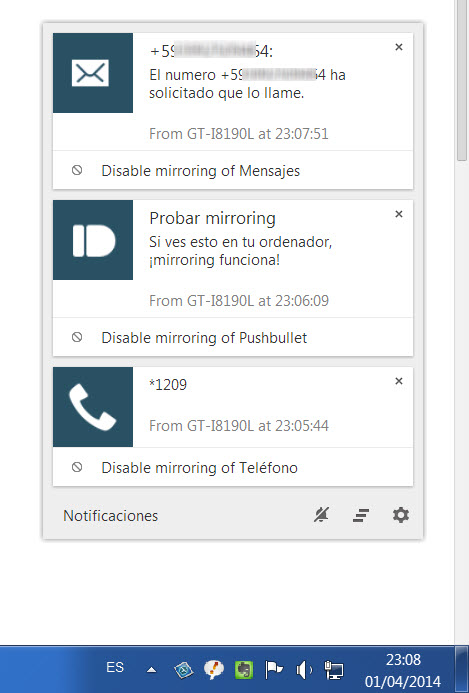Show hidden tray icons arrow
Viewport: 469px width, 693px height.
(151, 670)
